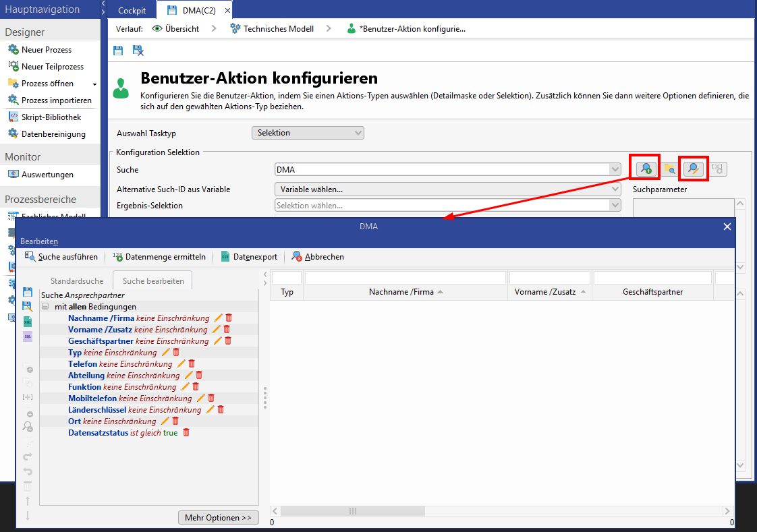Click the SQL icon in dialog sidebar
The height and width of the screenshot is (532, 757).
click(28, 336)
